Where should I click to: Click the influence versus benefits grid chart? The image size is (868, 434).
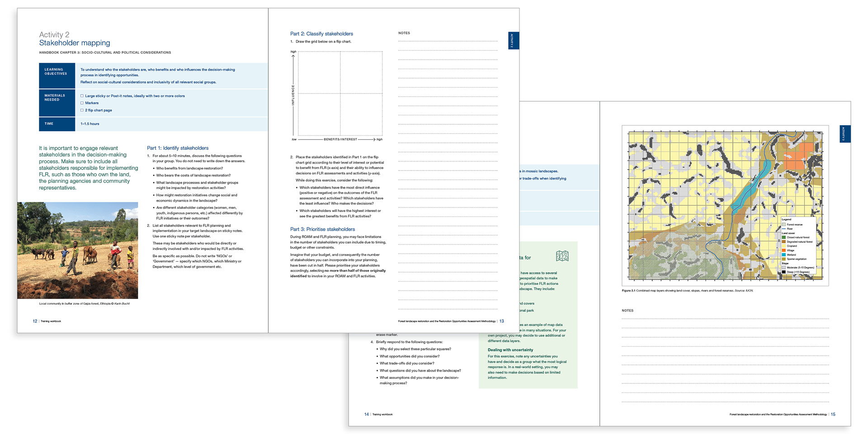click(340, 94)
